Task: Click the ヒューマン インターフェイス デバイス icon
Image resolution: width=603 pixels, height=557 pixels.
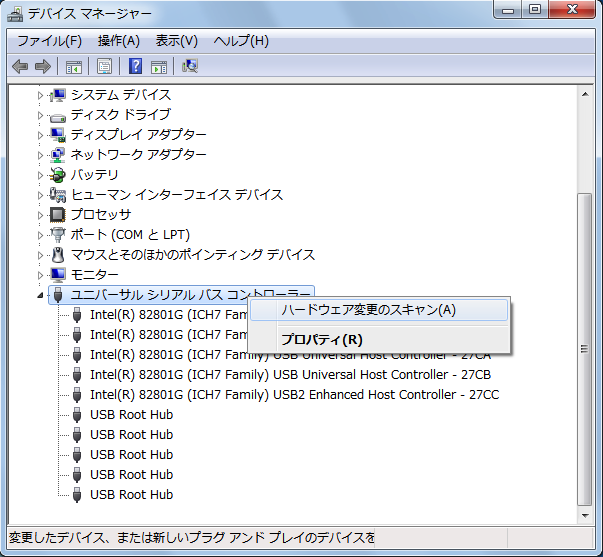Action: tap(58, 195)
